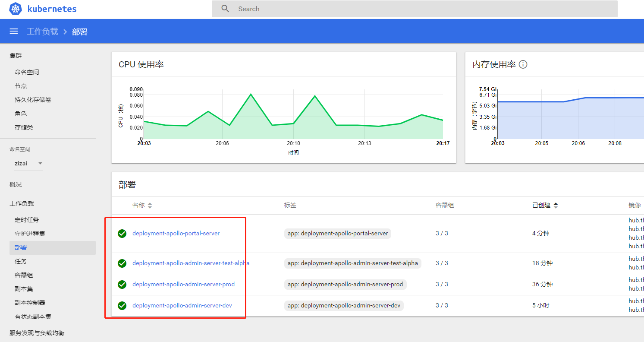Viewport: 644px width, 342px height.
Task: Click the 内存使用率 chart title
Action: [494, 64]
